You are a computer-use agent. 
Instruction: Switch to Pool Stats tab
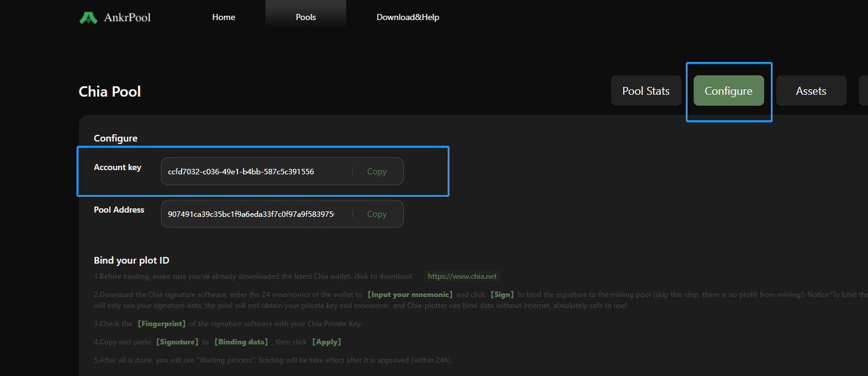coord(646,91)
